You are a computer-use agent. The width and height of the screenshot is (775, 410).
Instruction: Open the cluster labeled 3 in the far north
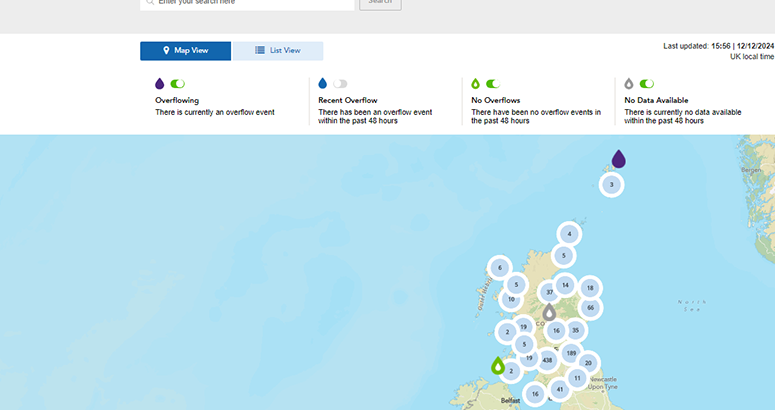point(612,185)
